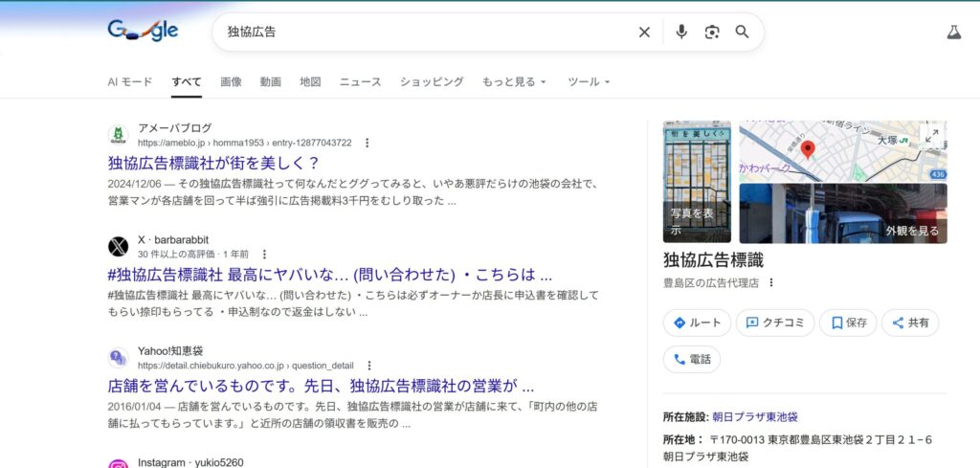The width and height of the screenshot is (980, 468).
Task: Click the Instagram · yukio5260 source text
Action: click(190, 463)
